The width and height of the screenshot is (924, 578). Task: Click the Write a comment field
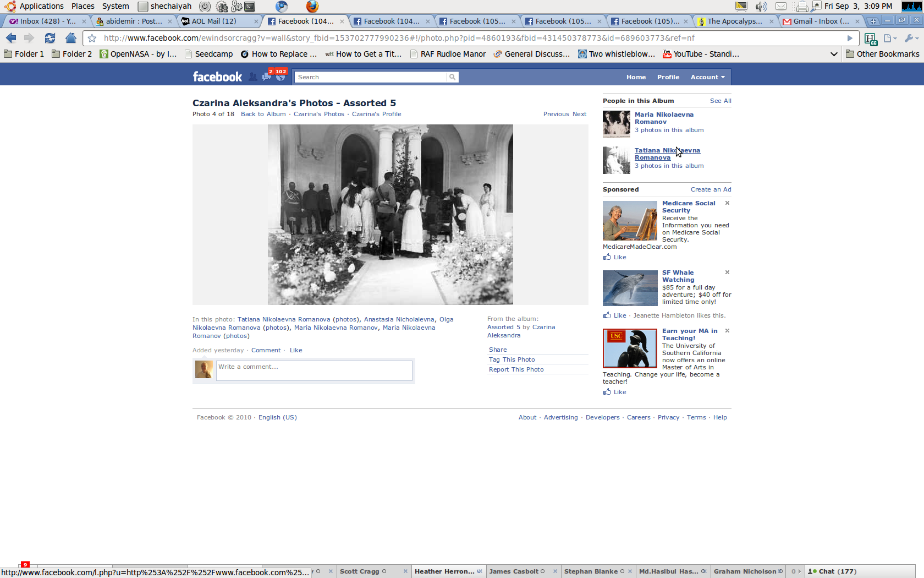point(313,370)
